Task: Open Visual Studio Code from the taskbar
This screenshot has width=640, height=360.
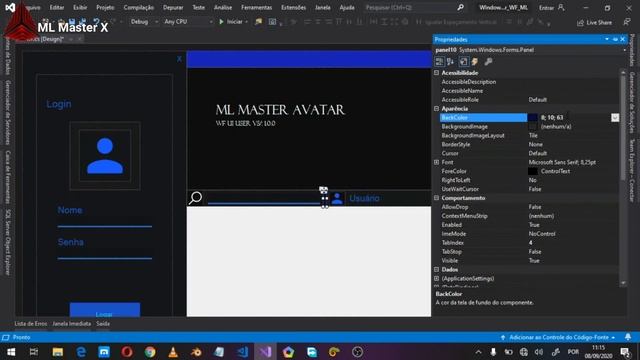Action: coord(242,352)
